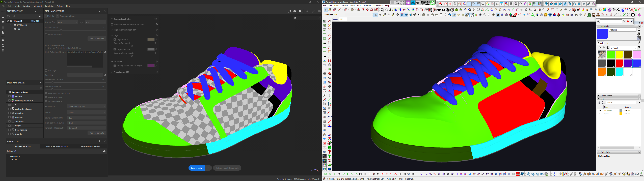Pick the cyan material swatch
Viewport: 644px width, 181px height.
[x=620, y=72]
